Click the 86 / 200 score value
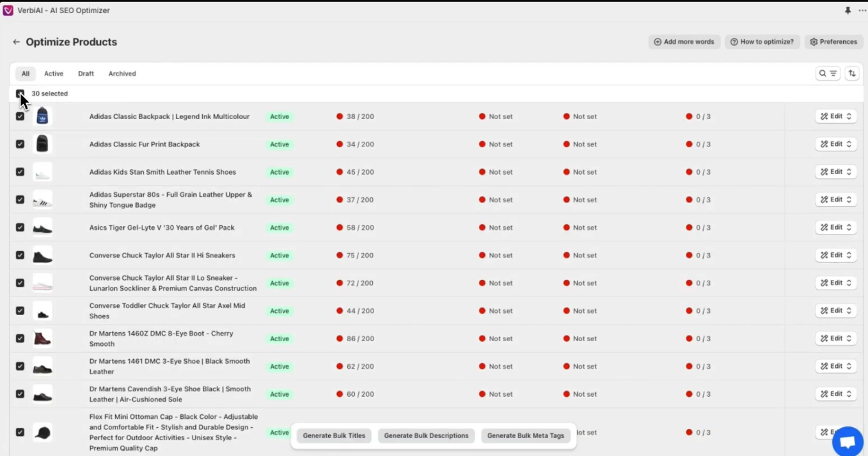Image resolution: width=868 pixels, height=456 pixels. coord(360,338)
